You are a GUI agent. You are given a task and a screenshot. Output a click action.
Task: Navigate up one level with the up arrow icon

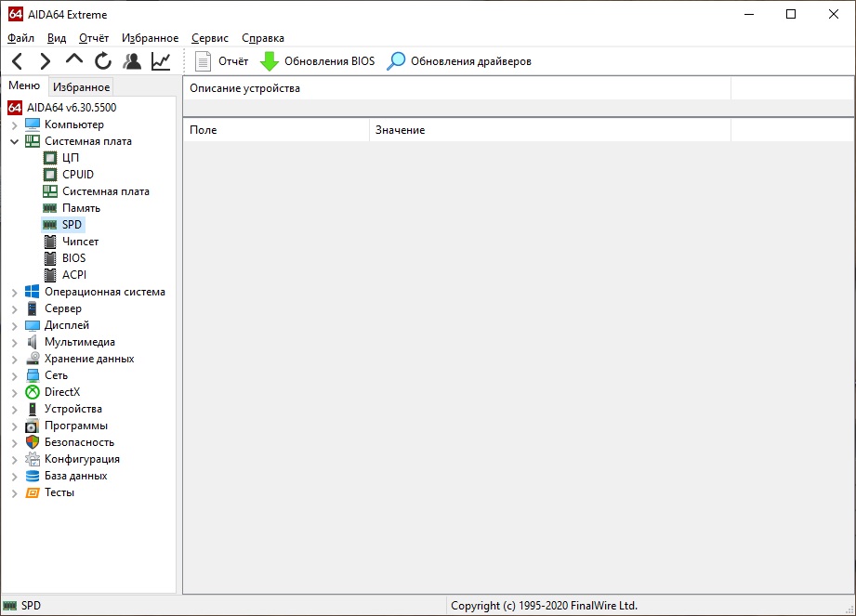click(74, 59)
